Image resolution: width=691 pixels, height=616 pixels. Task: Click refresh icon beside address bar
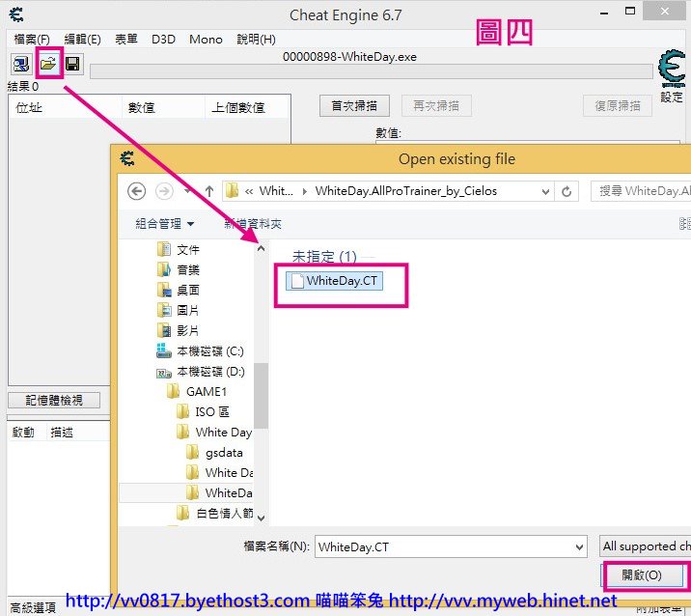(567, 191)
